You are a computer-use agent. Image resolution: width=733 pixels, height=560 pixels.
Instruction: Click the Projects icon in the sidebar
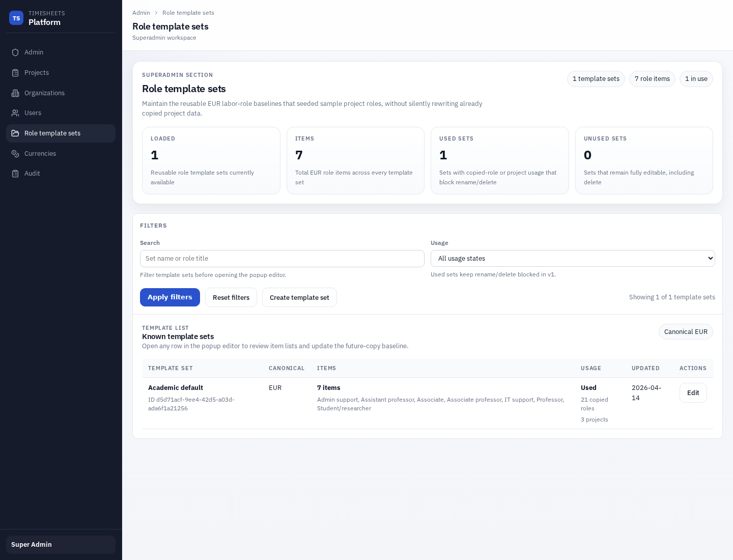point(16,72)
